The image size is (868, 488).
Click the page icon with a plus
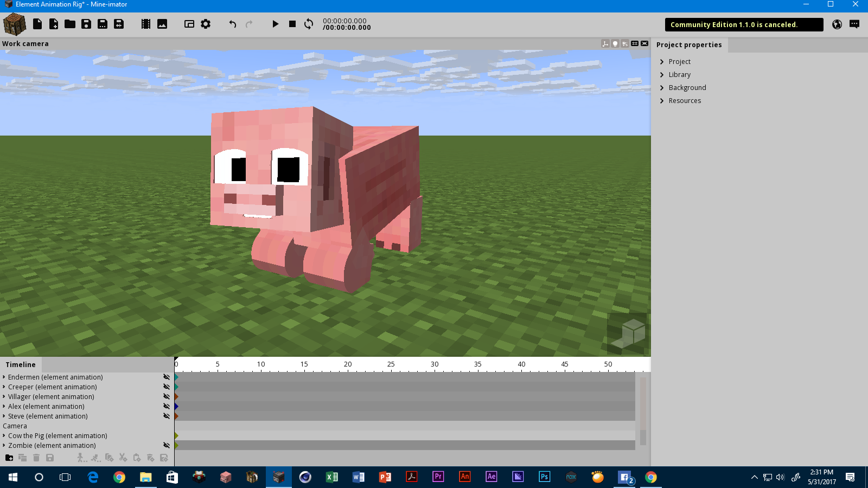54,24
